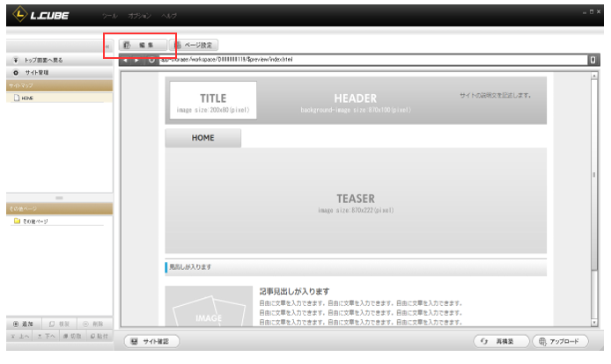Viewport: 611px width, 364px height.
Task: Open ページ設定 page settings
Action: tap(194, 45)
